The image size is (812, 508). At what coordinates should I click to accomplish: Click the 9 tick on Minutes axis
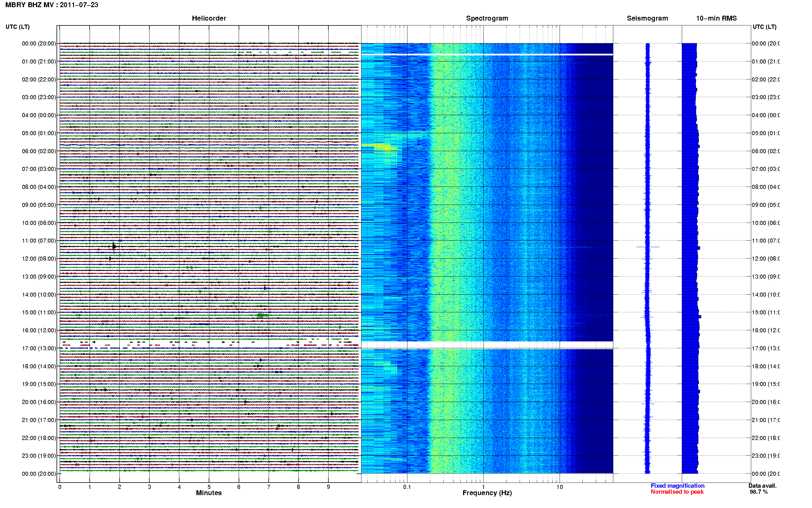tap(328, 487)
